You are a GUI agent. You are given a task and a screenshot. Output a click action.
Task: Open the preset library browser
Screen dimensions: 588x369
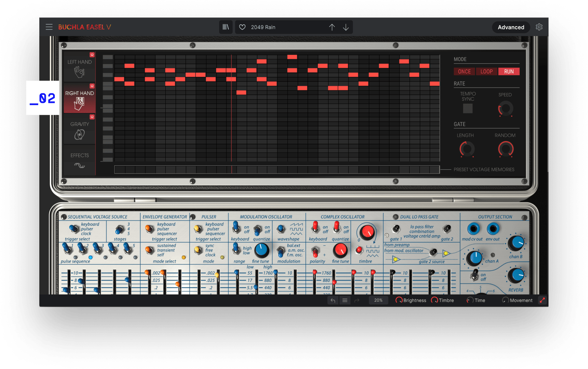coord(226,27)
